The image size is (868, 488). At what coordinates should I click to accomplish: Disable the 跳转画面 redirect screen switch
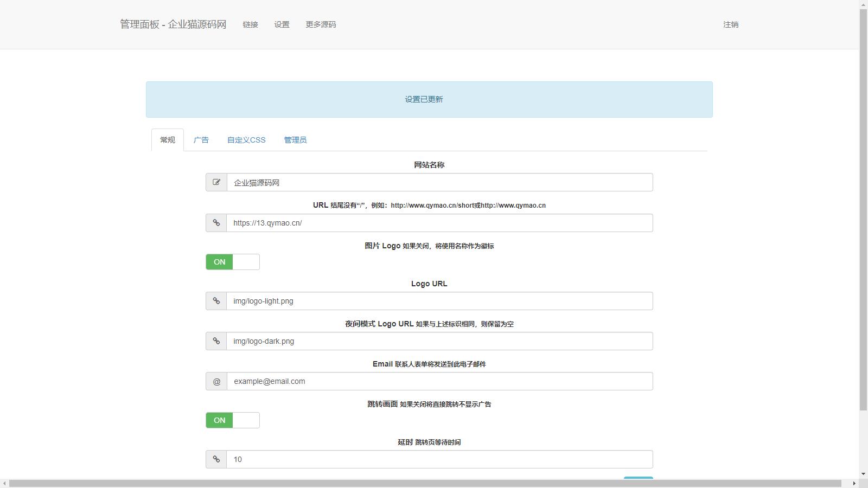(x=233, y=420)
